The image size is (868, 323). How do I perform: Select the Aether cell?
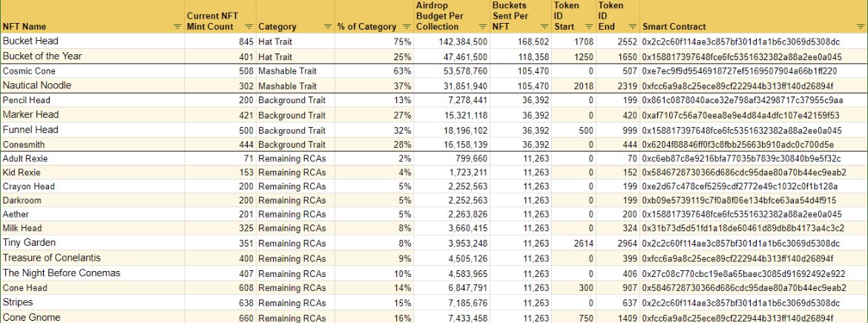click(93, 214)
